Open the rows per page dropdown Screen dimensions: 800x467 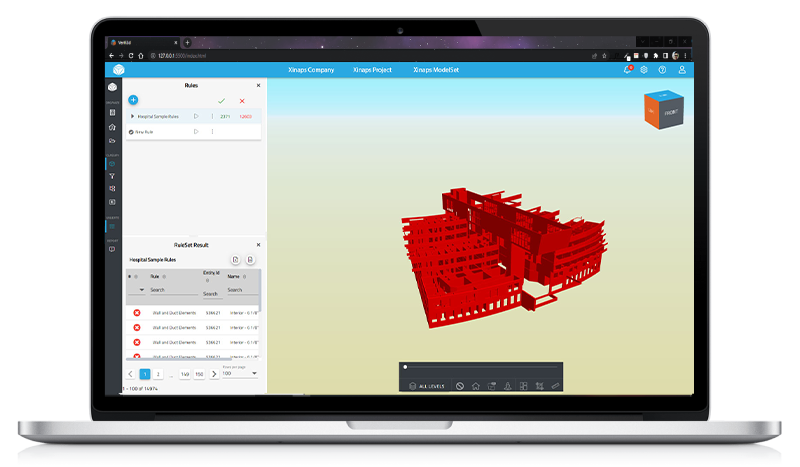point(239,374)
